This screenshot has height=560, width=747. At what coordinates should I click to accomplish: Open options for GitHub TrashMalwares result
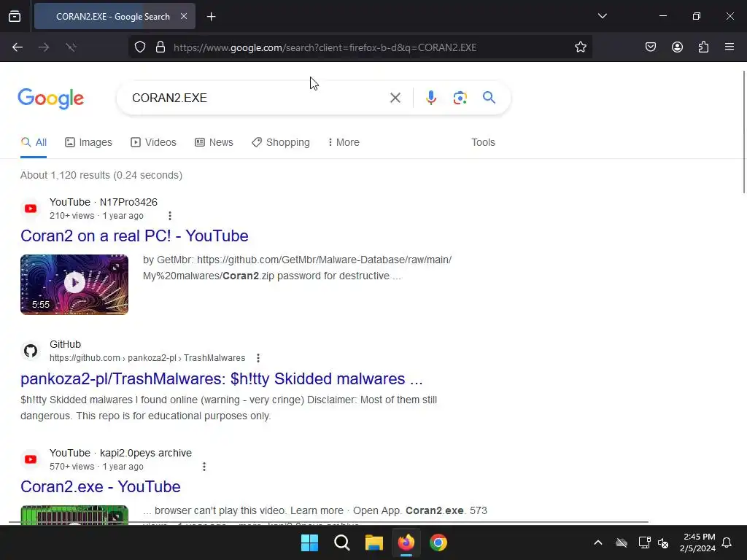(258, 357)
